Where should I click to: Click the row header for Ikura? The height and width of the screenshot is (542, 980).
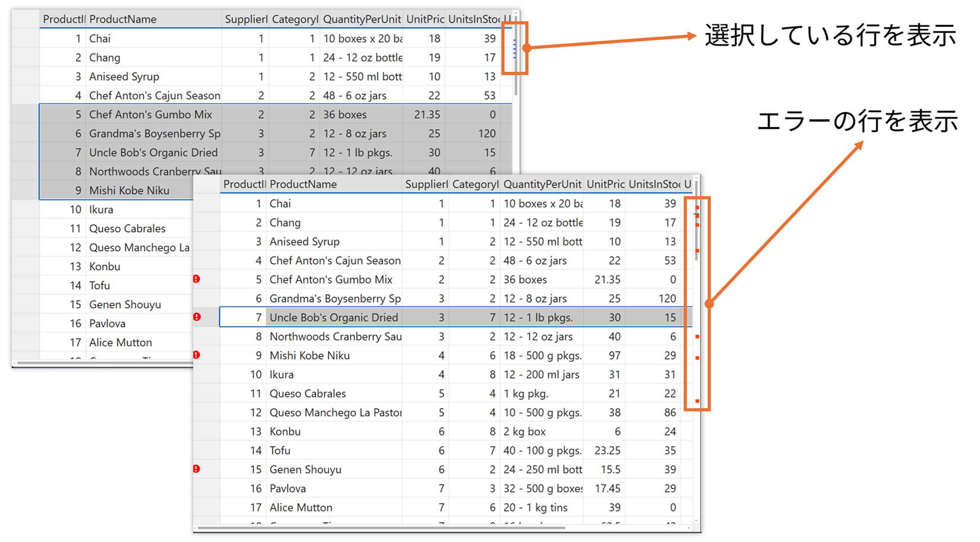(205, 374)
